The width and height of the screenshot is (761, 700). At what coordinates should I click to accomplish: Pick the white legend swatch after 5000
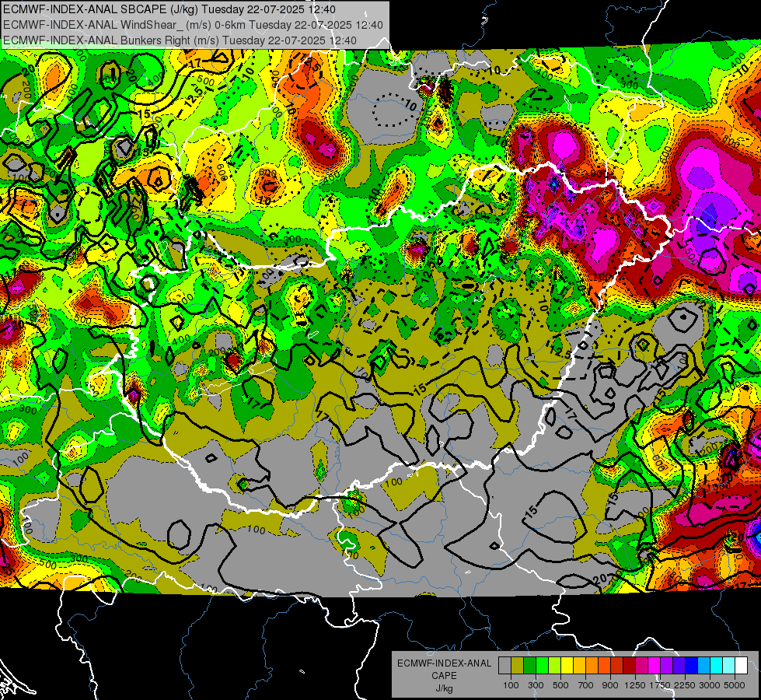coord(741,666)
